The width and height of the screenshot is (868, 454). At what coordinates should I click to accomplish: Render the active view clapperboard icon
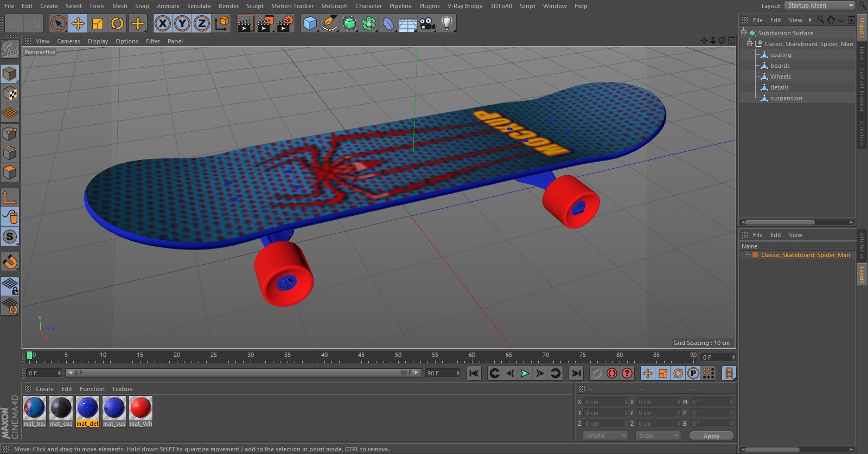245,23
